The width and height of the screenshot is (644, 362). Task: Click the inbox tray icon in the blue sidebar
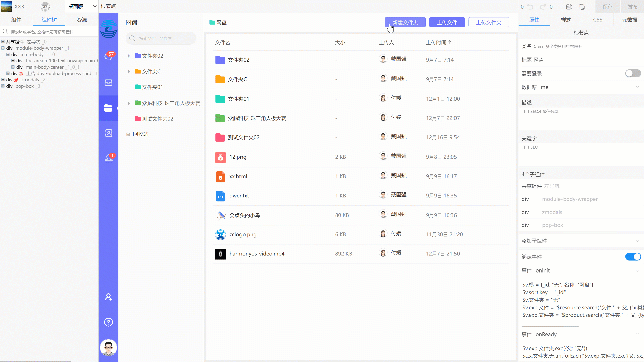108,82
